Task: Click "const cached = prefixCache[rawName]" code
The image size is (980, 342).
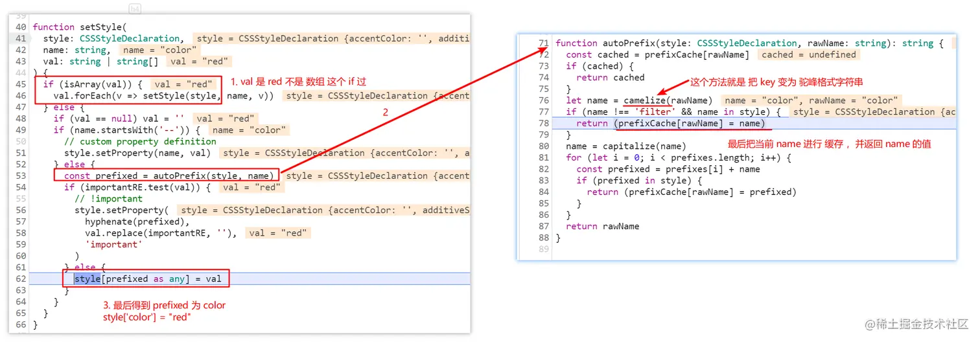Action: (x=658, y=54)
